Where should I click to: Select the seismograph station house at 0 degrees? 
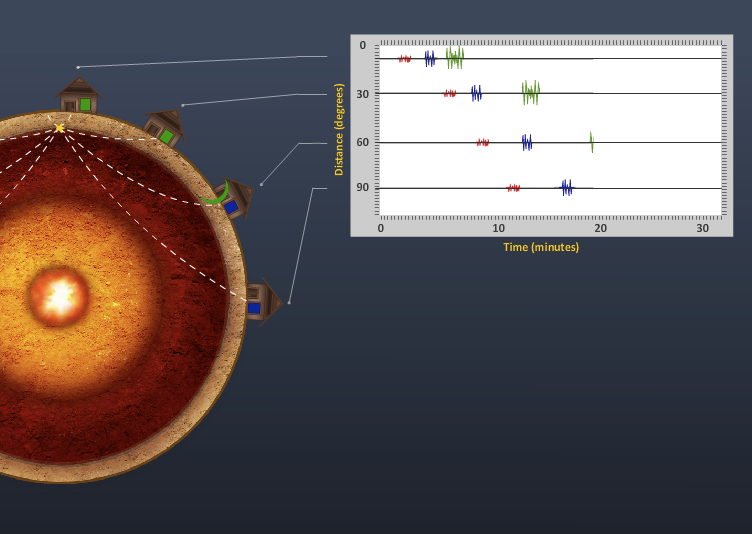point(78,97)
